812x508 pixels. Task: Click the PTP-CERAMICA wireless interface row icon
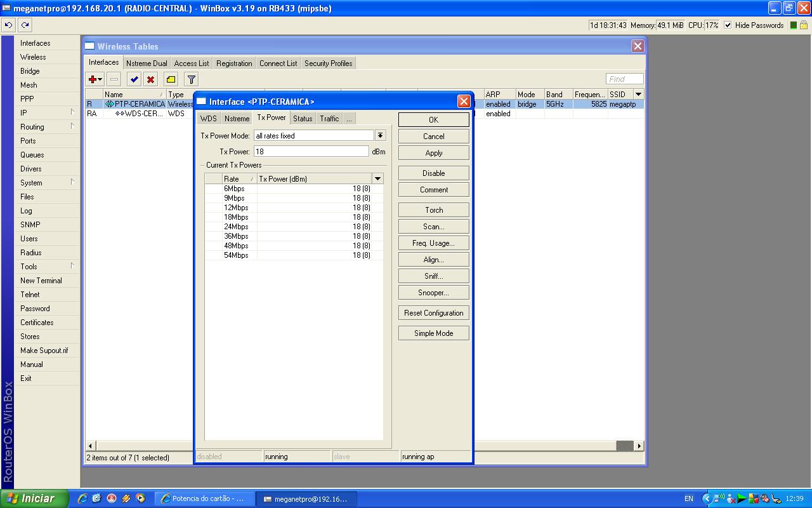109,104
